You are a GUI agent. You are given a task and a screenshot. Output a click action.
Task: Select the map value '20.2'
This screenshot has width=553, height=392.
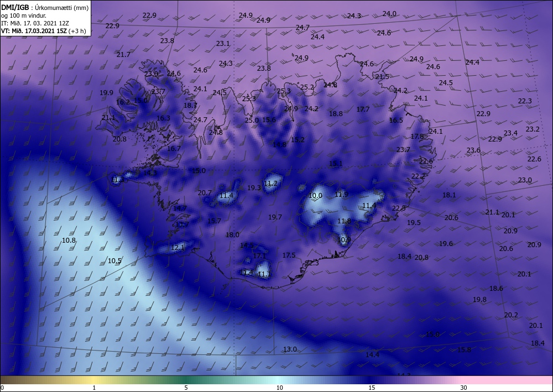point(511,315)
